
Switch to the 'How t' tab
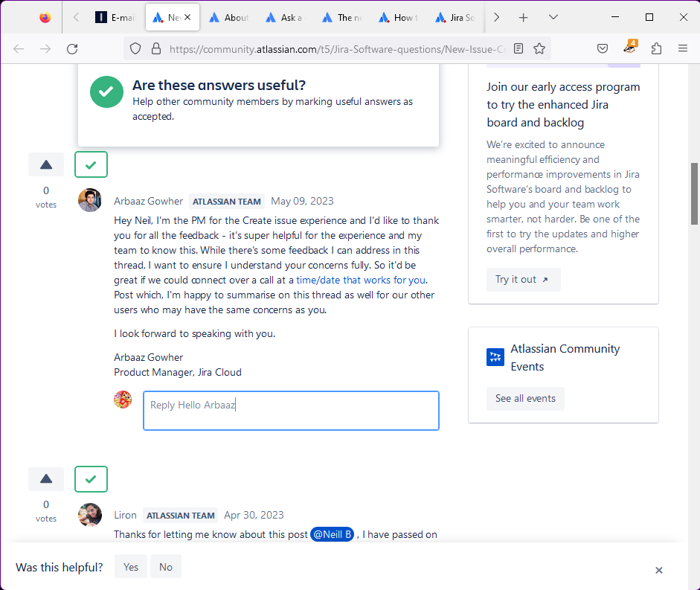pos(398,17)
